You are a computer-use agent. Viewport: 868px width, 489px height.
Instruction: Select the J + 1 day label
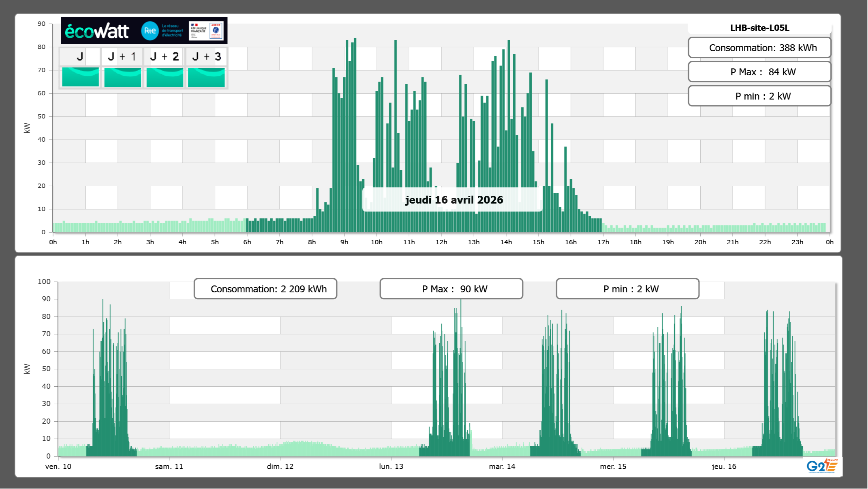(122, 57)
